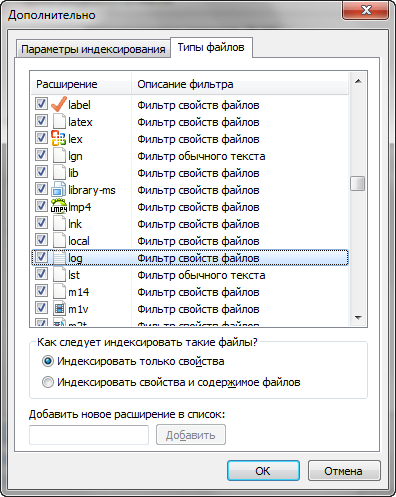Click the lgn blank file icon
Screen dimensions: 396x497
click(59, 155)
